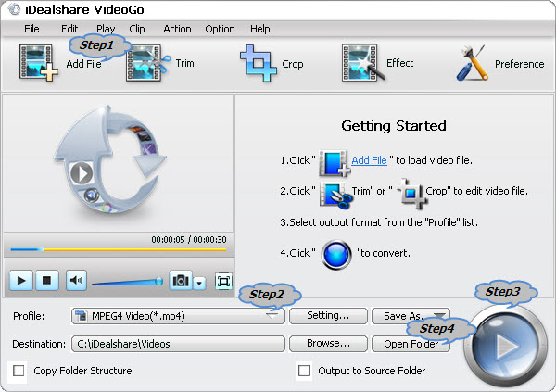Click the Browse... button
Screen dimensions: 556x392
(328, 343)
